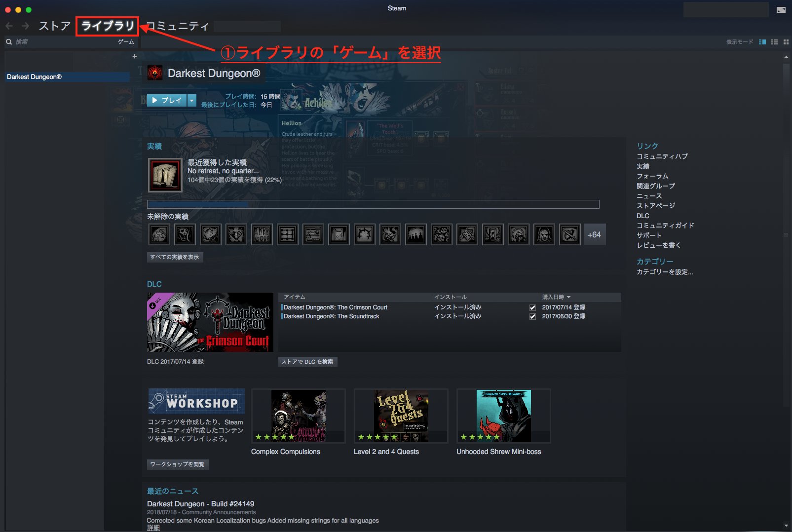Image resolution: width=792 pixels, height=532 pixels.
Task: Open the 関連グループ link
Action: pyautogui.click(x=656, y=186)
